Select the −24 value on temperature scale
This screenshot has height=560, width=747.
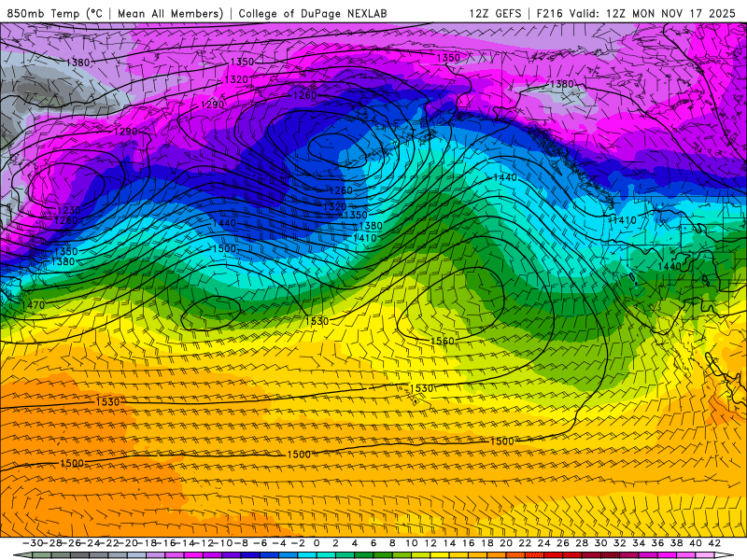coord(90,543)
